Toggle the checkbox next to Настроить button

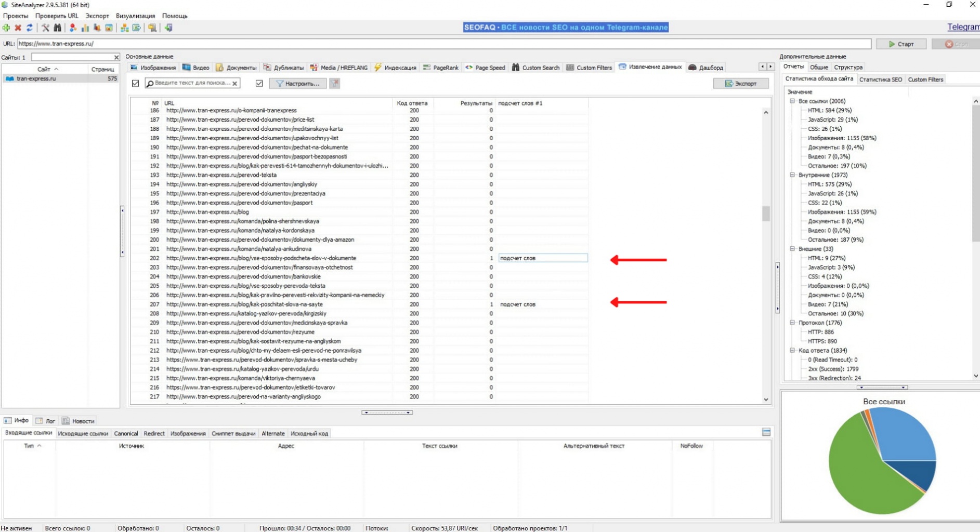(x=259, y=83)
